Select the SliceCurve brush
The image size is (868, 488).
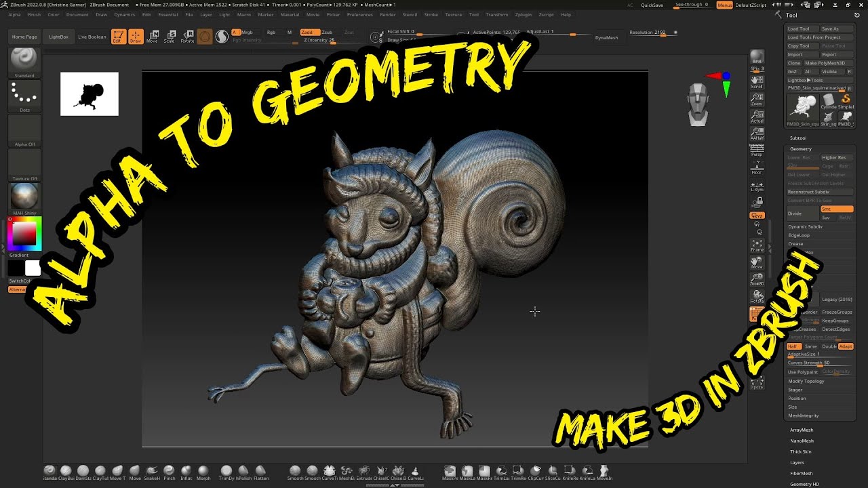(553, 472)
